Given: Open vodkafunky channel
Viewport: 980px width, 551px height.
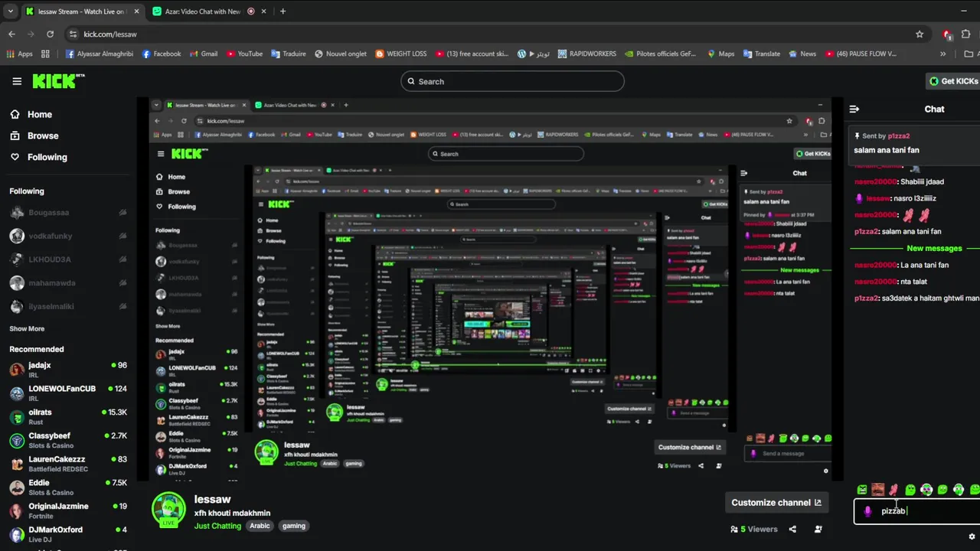Looking at the screenshot, I should (x=67, y=236).
